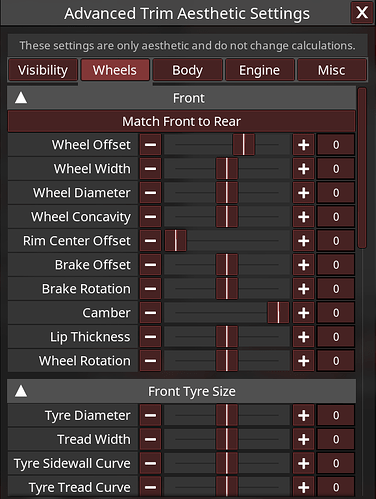Select the Engine tab
Image resolution: width=376 pixels, height=499 pixels.
pyautogui.click(x=260, y=70)
